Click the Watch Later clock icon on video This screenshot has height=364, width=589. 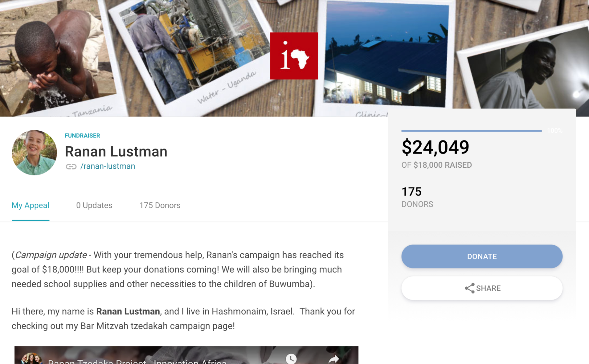tap(291, 359)
